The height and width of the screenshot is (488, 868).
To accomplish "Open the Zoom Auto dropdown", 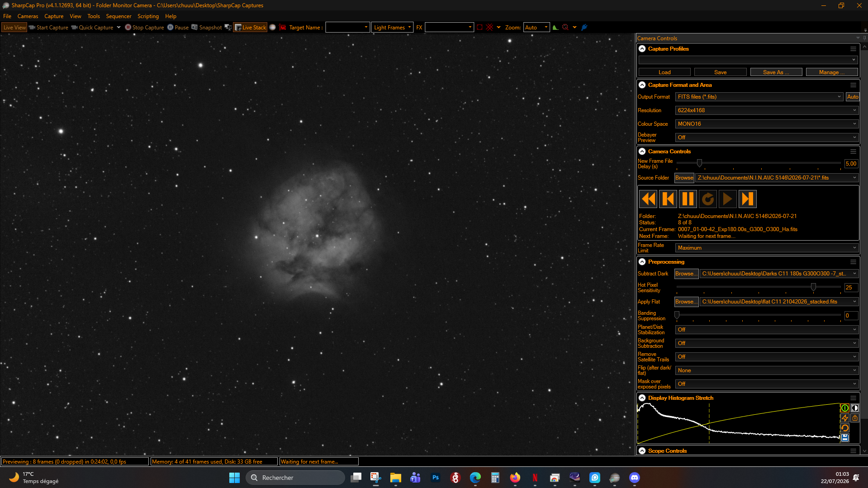I will [x=536, y=28].
